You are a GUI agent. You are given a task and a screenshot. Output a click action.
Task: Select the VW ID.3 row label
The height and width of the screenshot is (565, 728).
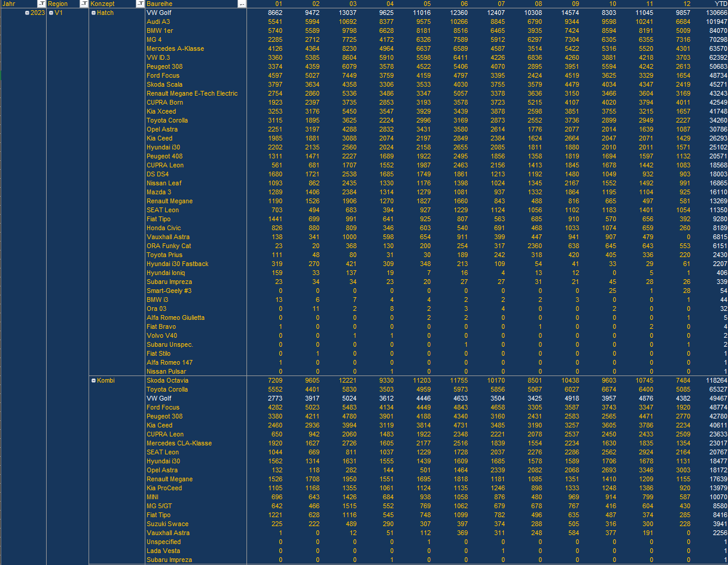158,57
